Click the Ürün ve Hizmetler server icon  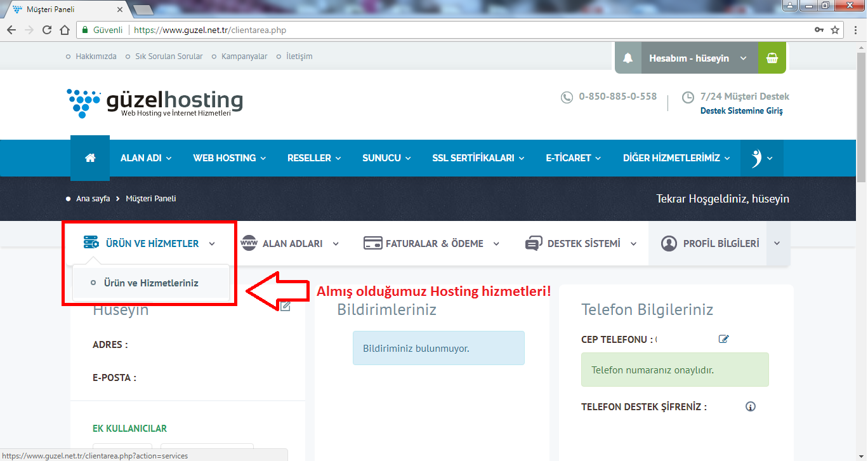coord(91,243)
